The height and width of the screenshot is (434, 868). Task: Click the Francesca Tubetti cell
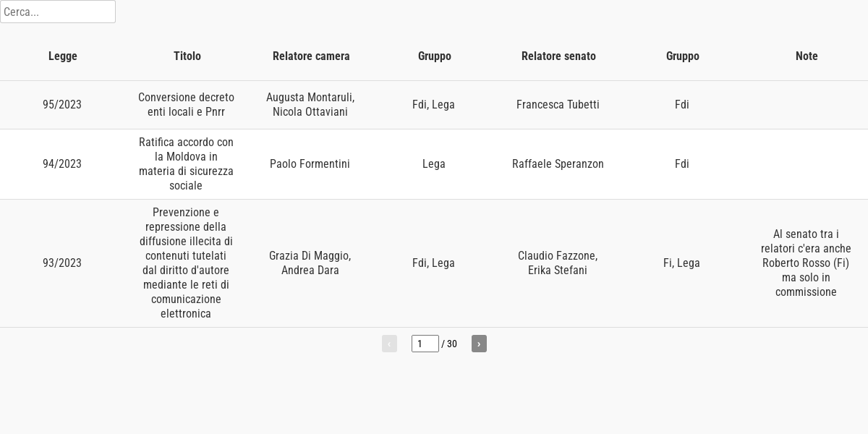[558, 105]
